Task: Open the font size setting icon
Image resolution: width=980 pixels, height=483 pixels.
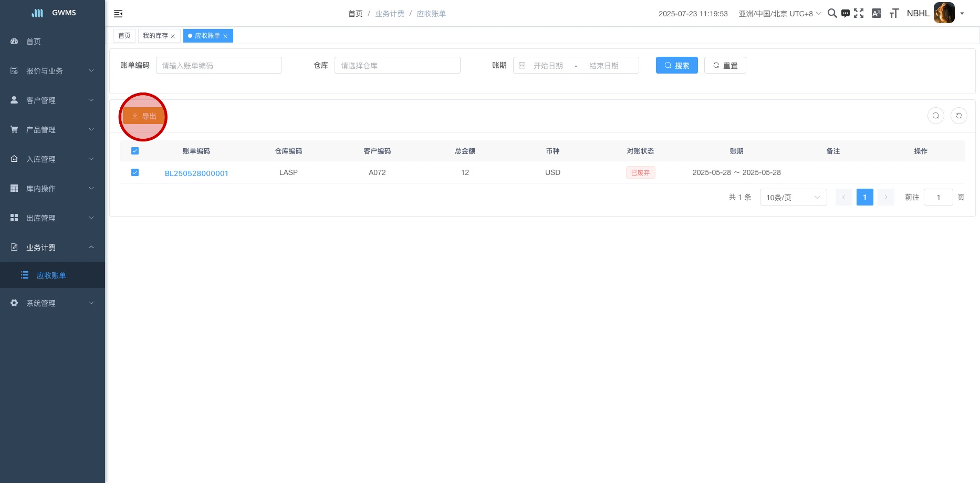Action: click(x=894, y=13)
